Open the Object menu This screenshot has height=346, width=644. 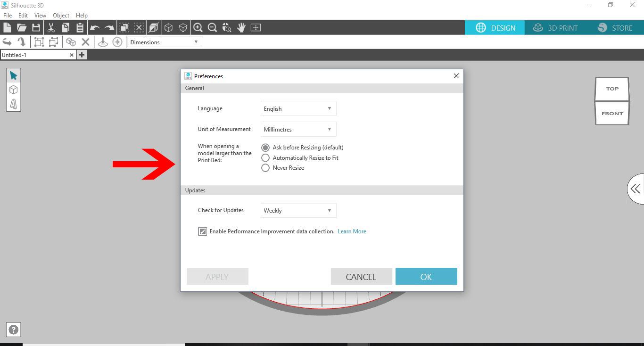pyautogui.click(x=61, y=16)
